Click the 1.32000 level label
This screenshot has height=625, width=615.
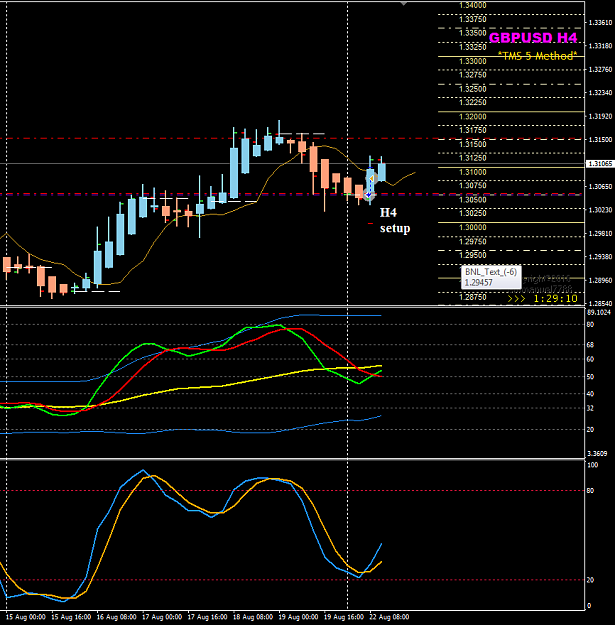point(473,117)
